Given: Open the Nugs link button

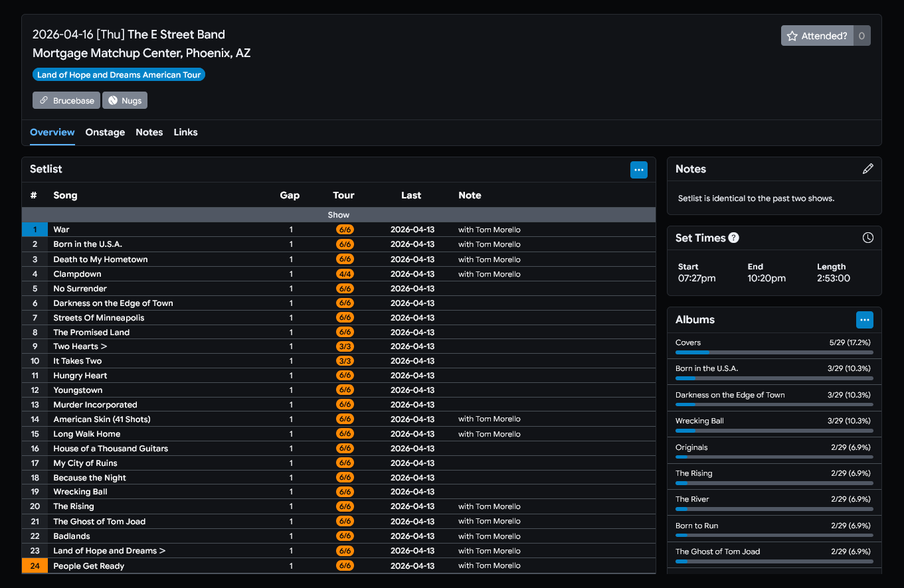Looking at the screenshot, I should click(x=125, y=100).
